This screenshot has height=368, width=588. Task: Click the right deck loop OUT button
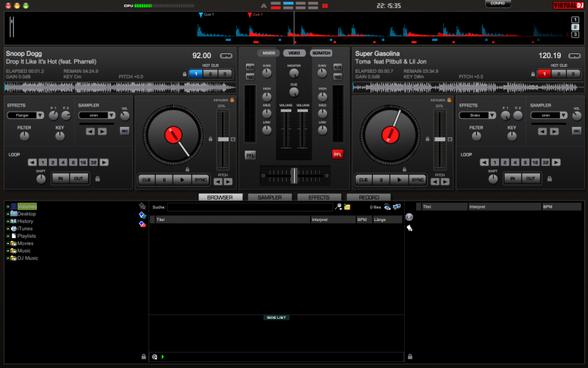pos(531,178)
